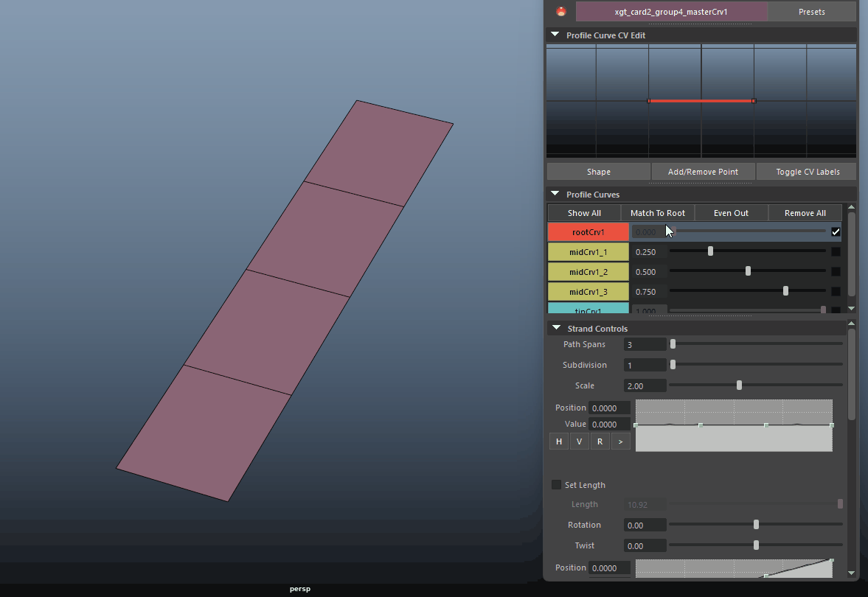Enable the midCrv1_1 checkbox
Image resolution: width=868 pixels, height=597 pixels.
coord(836,252)
